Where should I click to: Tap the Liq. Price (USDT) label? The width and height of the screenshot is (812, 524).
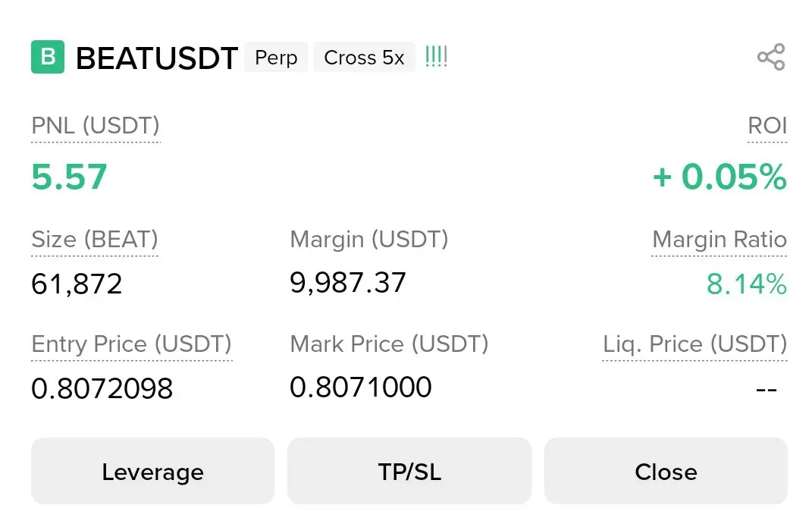coord(694,344)
